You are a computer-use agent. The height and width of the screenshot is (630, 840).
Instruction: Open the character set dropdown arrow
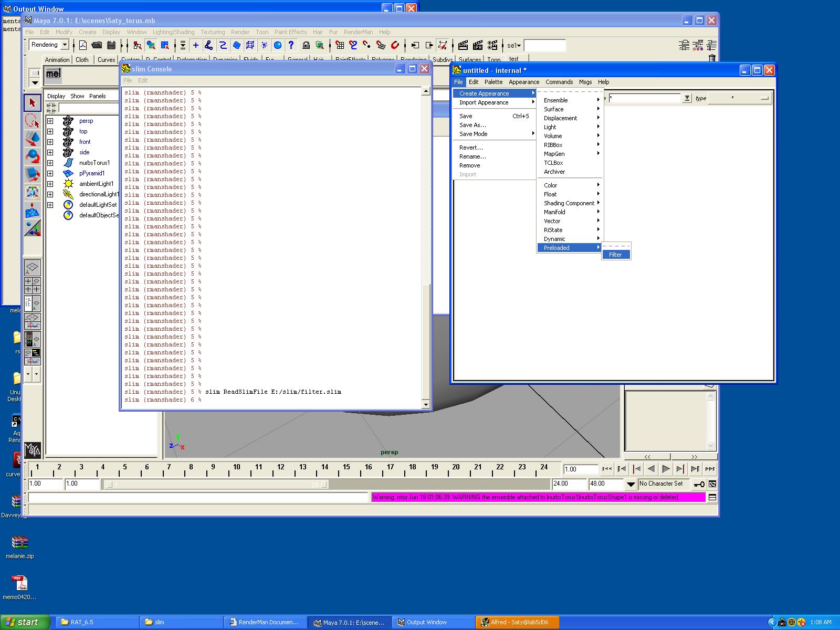631,484
